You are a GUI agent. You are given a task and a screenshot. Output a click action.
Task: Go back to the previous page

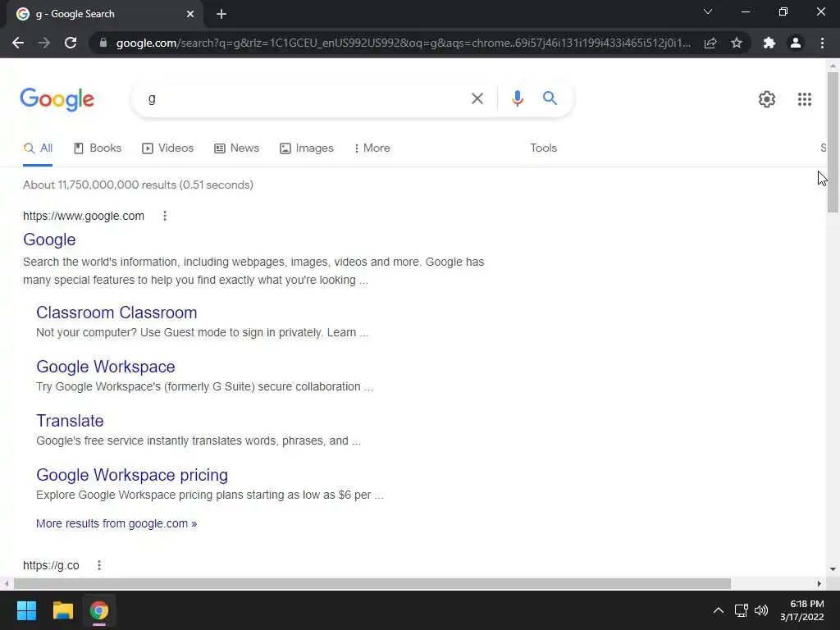pos(18,43)
